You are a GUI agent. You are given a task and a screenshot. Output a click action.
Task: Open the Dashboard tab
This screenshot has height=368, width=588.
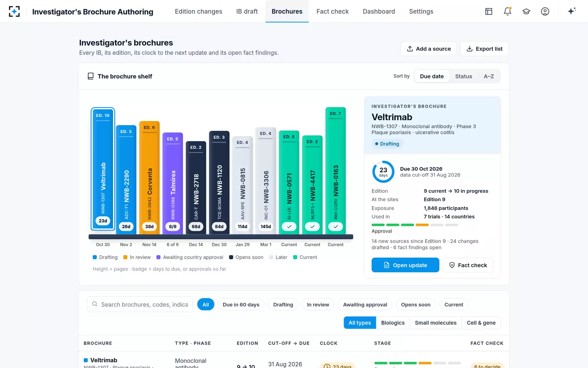tap(379, 11)
